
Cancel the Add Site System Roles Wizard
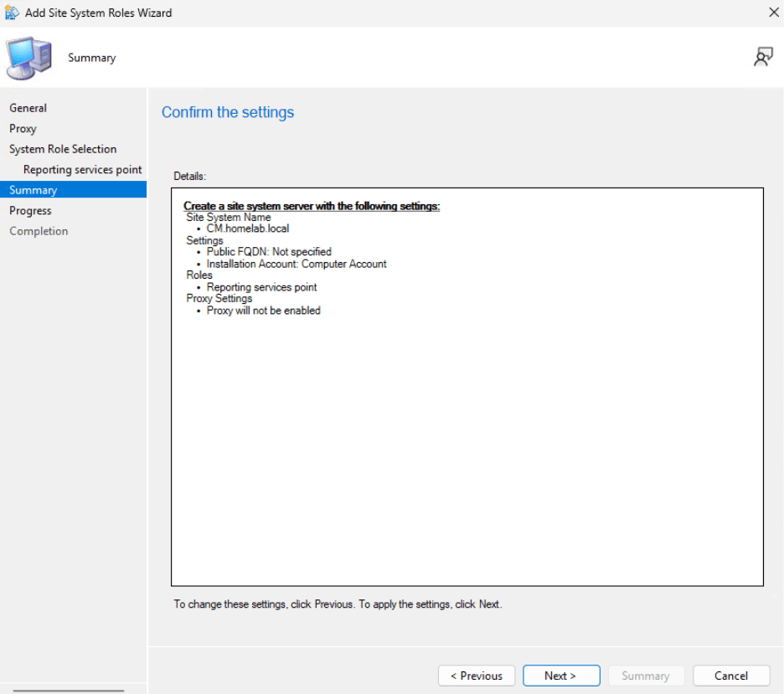tap(730, 676)
